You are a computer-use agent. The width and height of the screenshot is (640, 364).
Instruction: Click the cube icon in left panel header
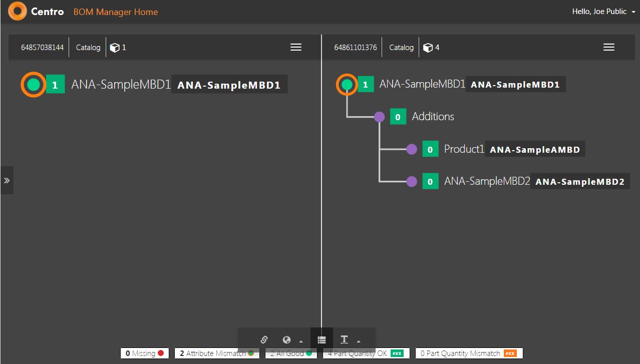115,48
